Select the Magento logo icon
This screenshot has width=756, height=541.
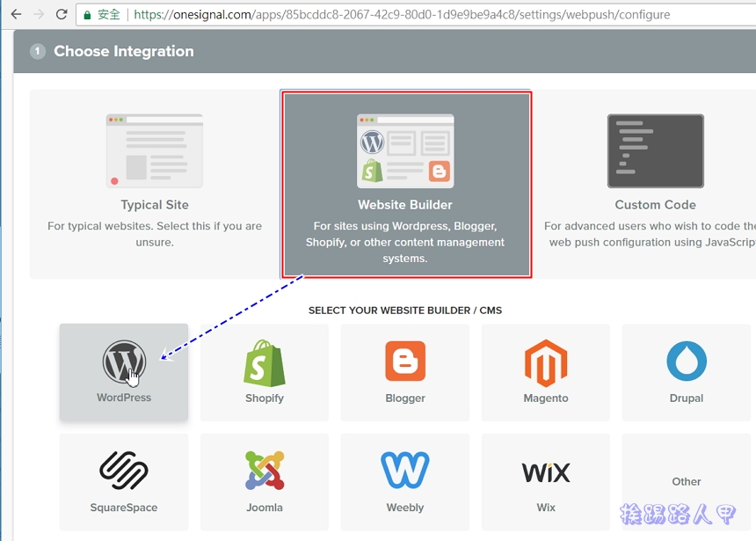pos(546,363)
